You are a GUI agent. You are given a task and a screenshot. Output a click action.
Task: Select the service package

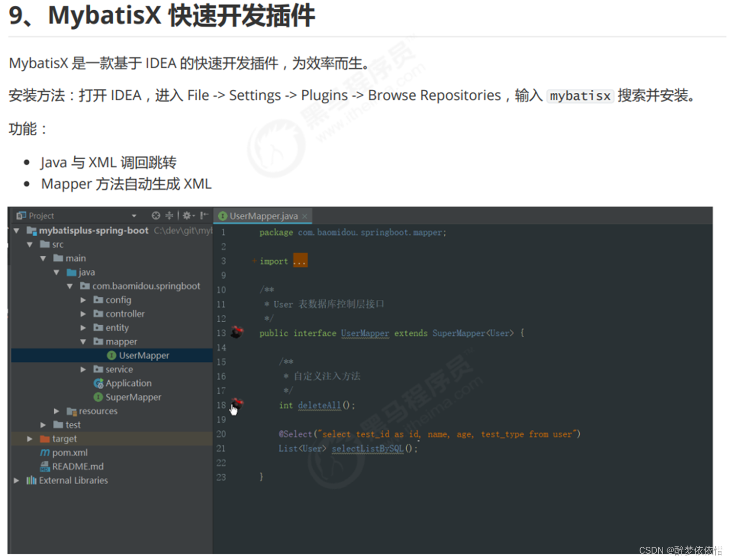(119, 370)
